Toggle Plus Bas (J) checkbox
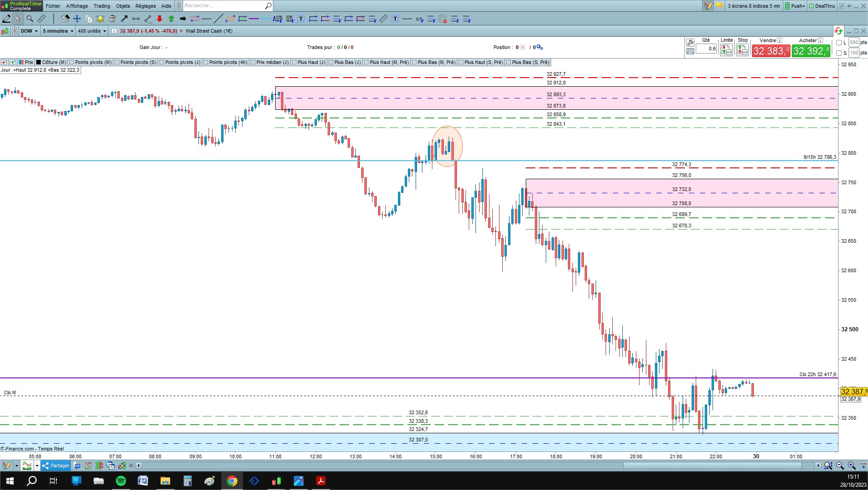 pos(331,62)
